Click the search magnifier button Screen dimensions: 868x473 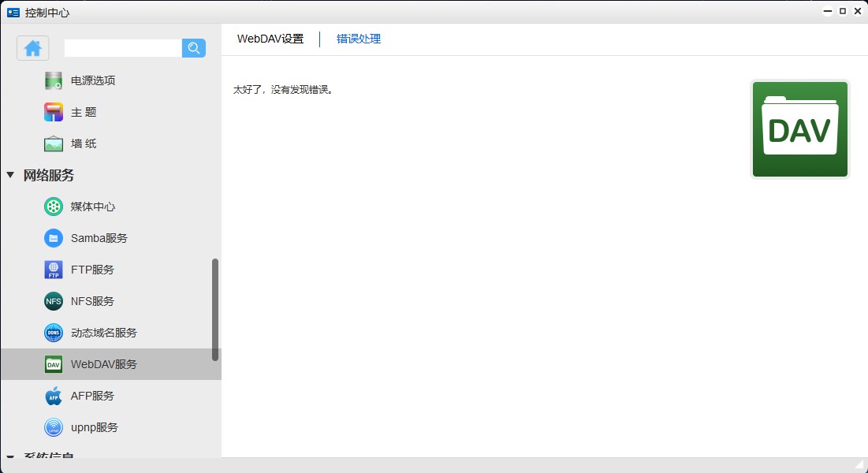point(194,48)
